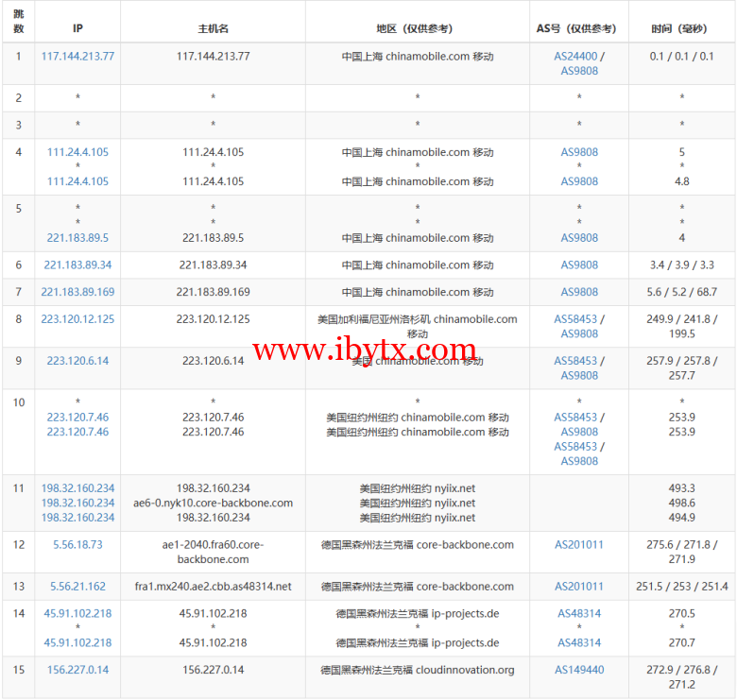Select the fra1.mx240.ae2.cbb.as48314.net hostname
Viewport: 737px width, 700px height.
tap(213, 587)
